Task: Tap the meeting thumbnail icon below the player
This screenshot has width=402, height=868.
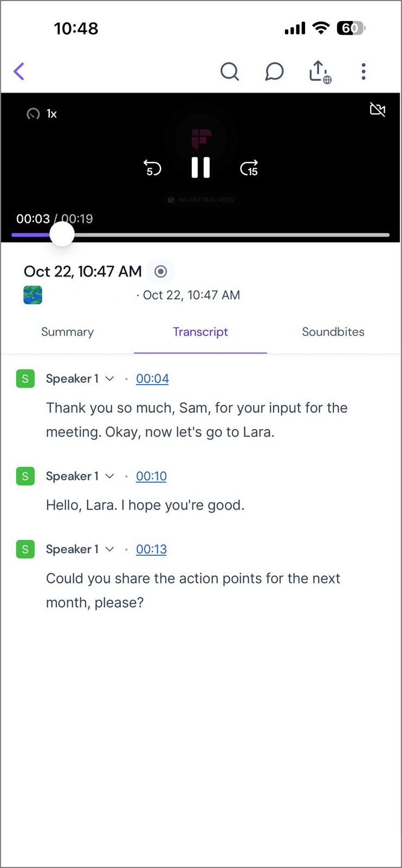Action: [33, 295]
